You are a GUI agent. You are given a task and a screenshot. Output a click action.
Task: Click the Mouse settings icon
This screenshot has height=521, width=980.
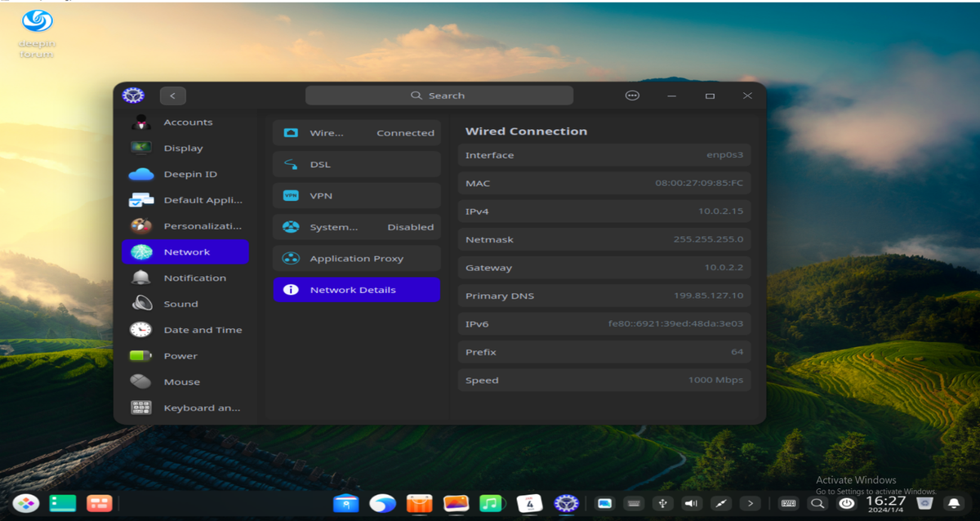(141, 382)
